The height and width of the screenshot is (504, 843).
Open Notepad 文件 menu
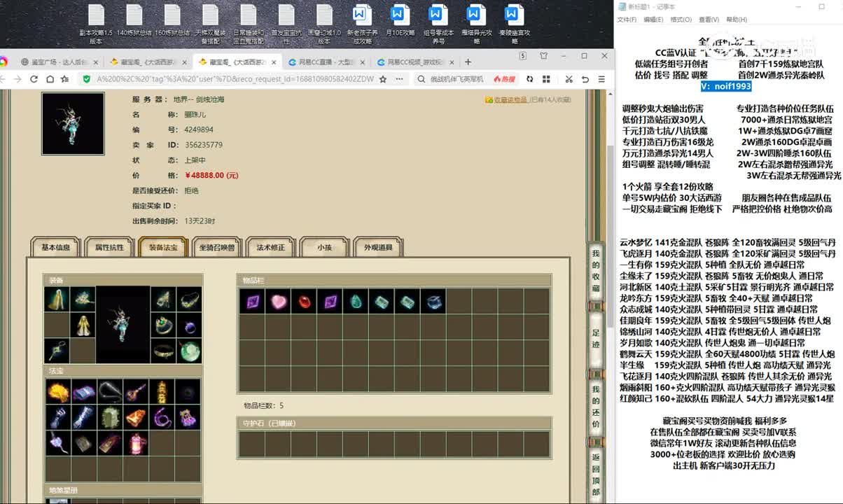coord(627,20)
